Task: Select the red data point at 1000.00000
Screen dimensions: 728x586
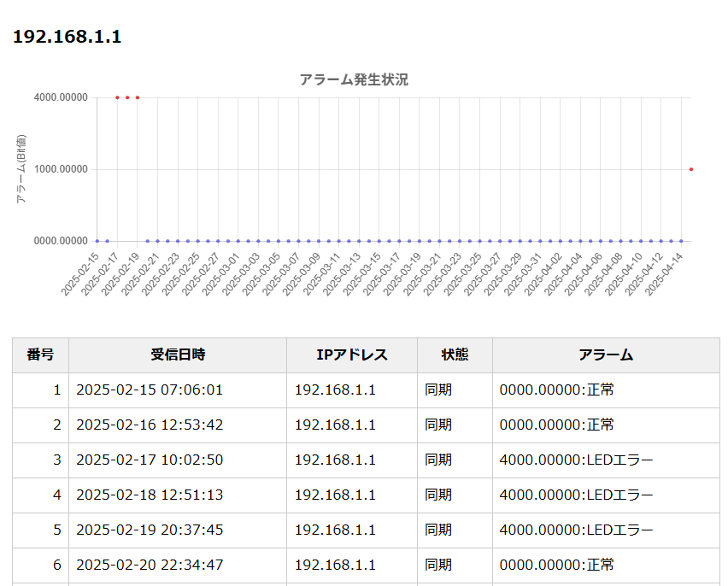Action: point(690,169)
